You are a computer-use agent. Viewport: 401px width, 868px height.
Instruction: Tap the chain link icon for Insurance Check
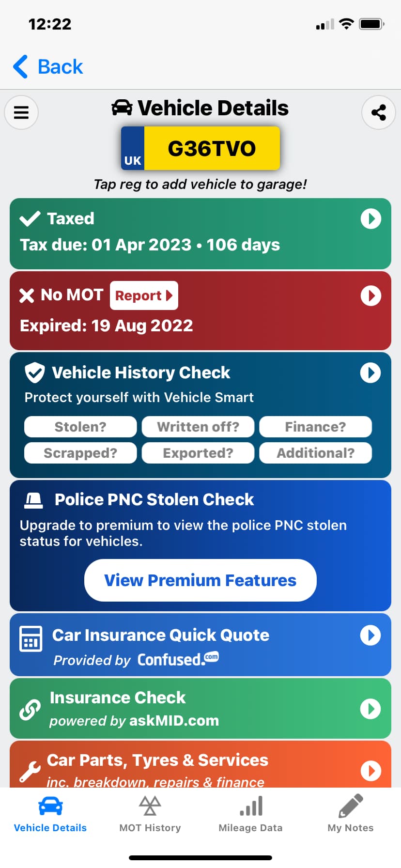point(30,710)
